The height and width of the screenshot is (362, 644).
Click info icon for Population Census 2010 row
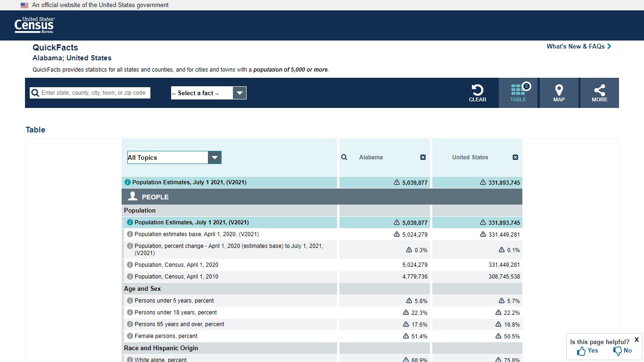pos(130,277)
